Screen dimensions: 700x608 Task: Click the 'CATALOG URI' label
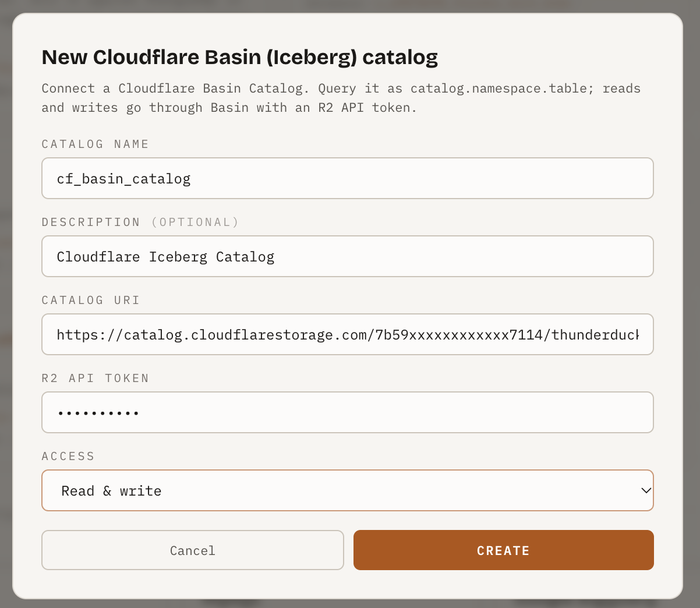tap(91, 300)
